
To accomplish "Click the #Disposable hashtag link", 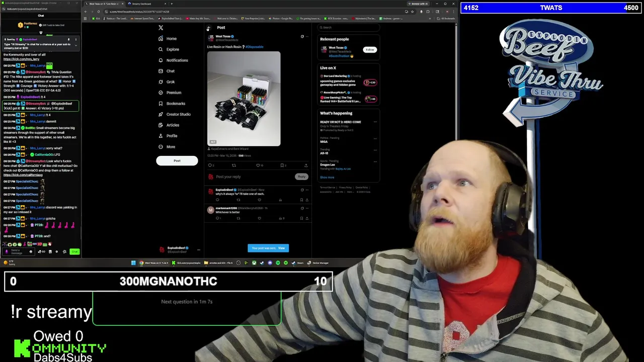I will click(x=255, y=47).
